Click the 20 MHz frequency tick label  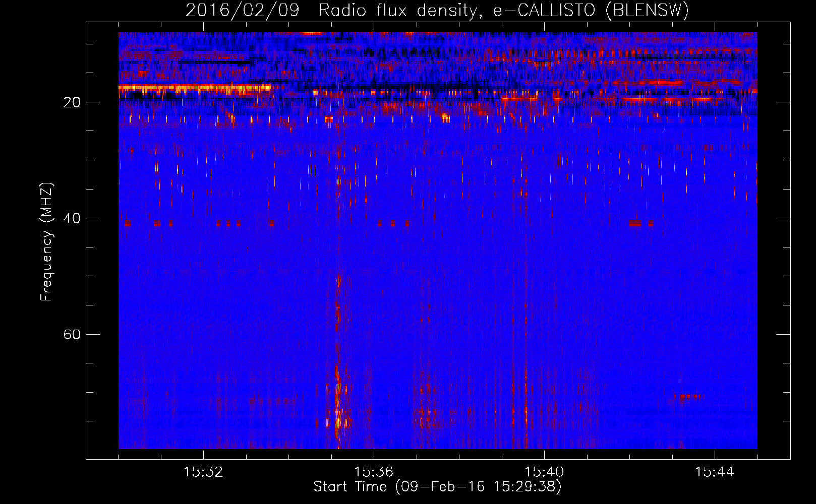click(x=72, y=102)
